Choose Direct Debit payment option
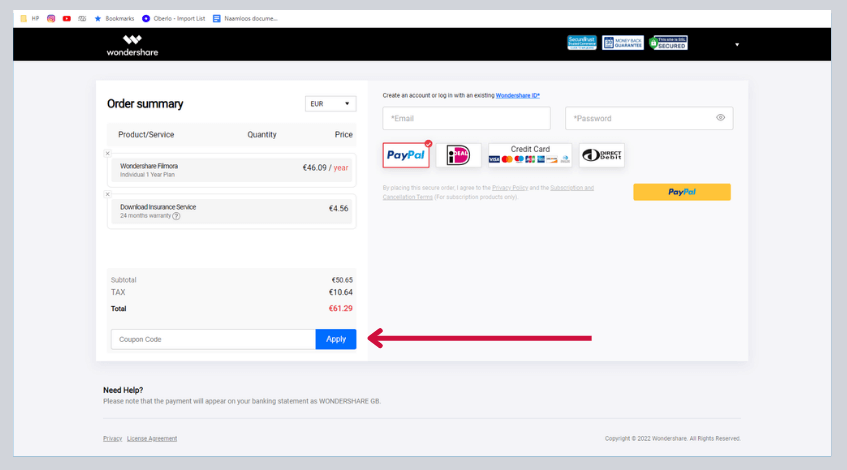Image resolution: width=847 pixels, height=470 pixels. (602, 155)
